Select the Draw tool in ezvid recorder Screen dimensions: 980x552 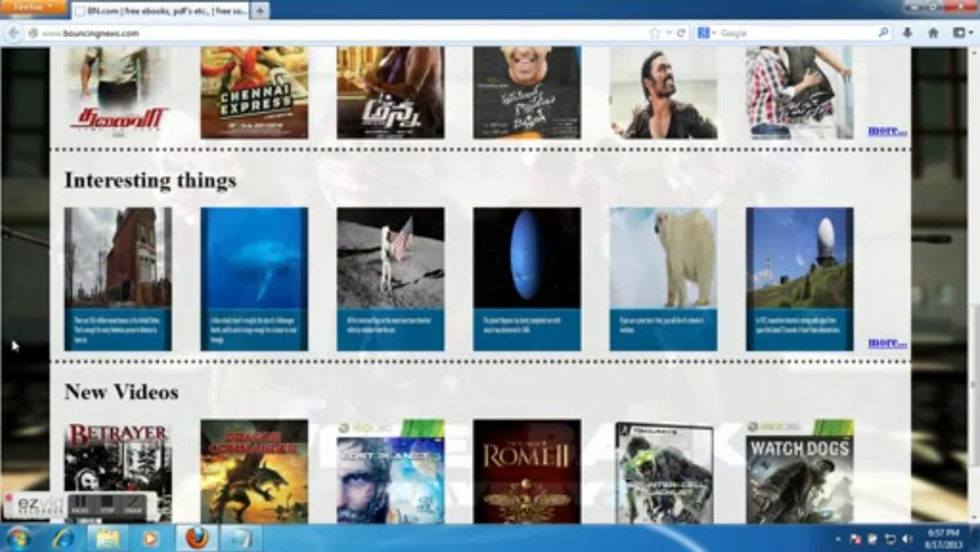(133, 504)
